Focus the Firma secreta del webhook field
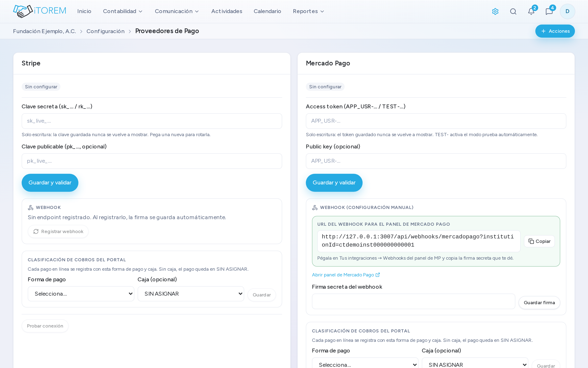 (413, 301)
